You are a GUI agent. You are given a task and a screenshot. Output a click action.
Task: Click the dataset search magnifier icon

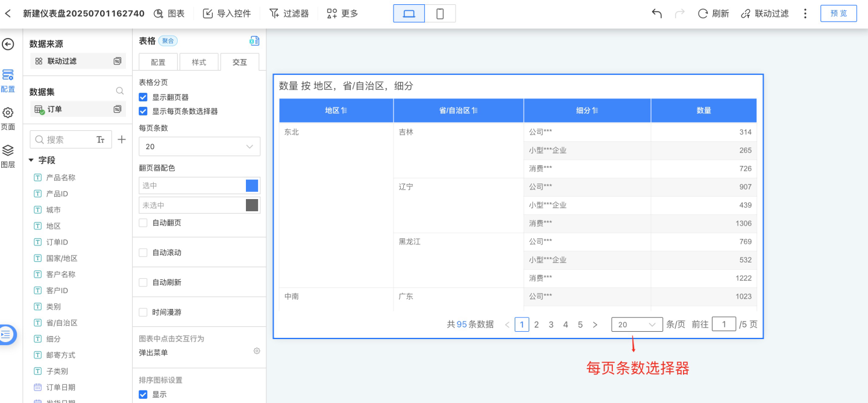(x=120, y=91)
